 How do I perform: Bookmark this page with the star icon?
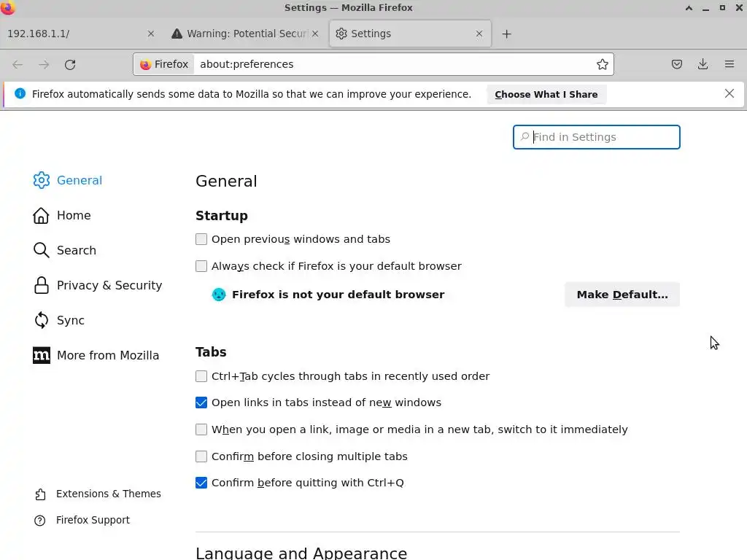pyautogui.click(x=603, y=64)
